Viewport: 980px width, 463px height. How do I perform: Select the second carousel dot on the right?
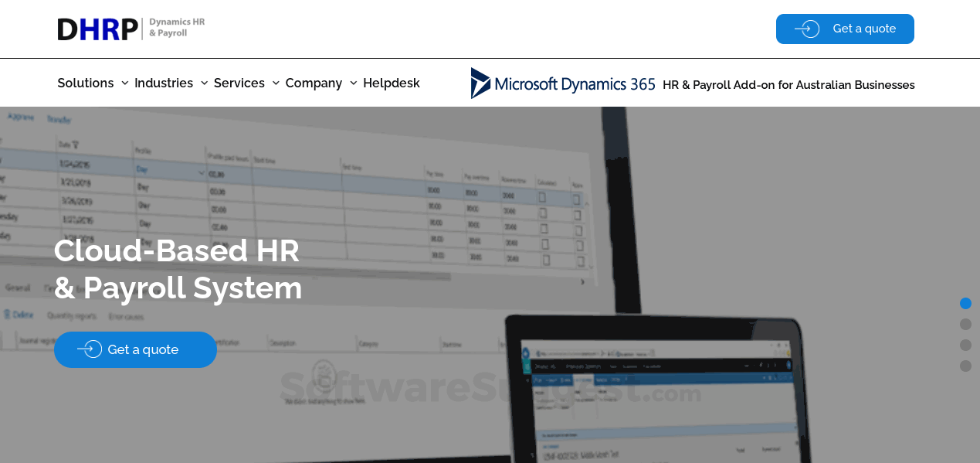(x=965, y=325)
